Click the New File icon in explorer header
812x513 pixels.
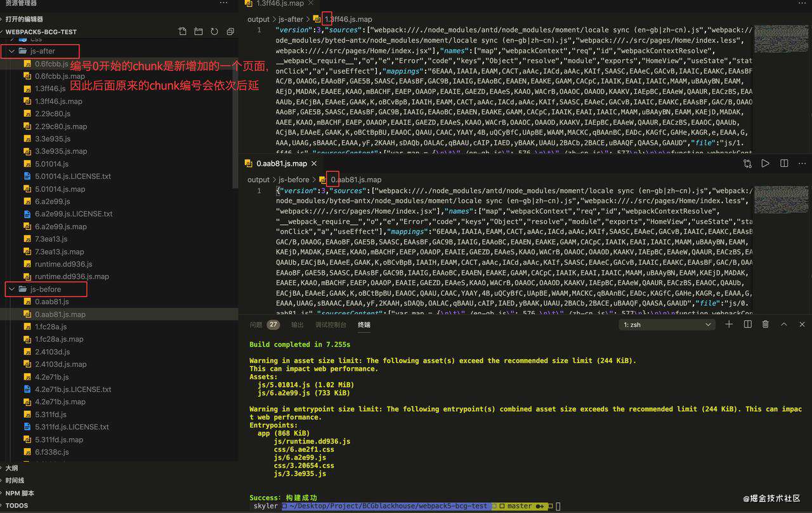[x=183, y=32]
